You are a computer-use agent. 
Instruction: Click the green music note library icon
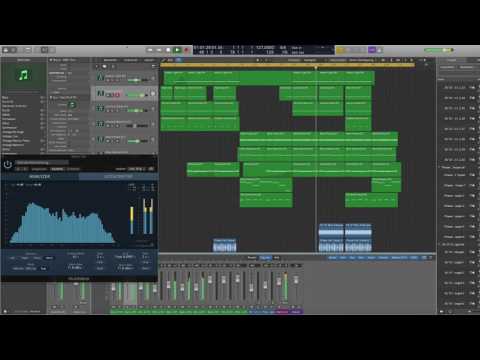[x=23, y=75]
